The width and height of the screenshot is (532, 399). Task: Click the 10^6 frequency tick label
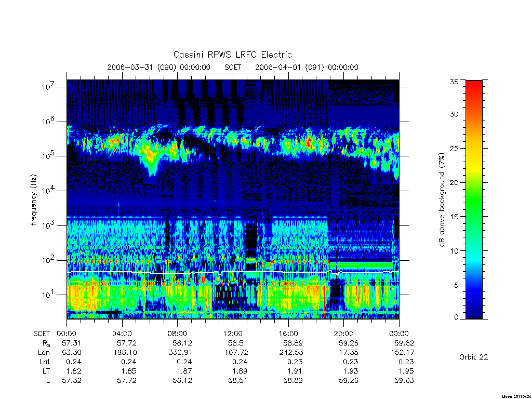[49, 121]
